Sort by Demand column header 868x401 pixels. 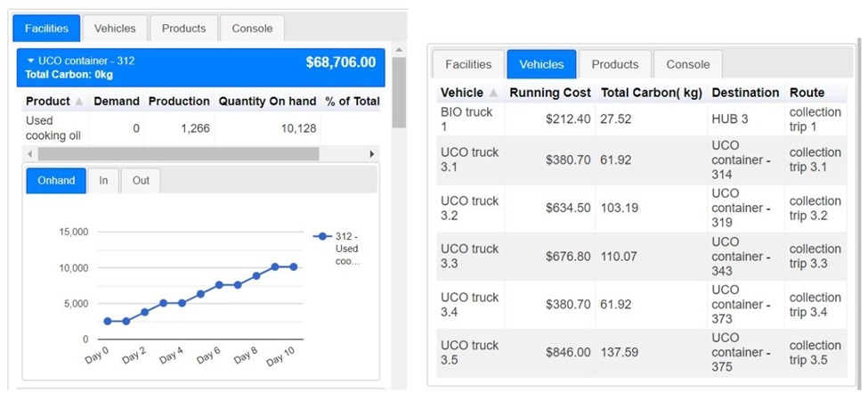tap(117, 102)
